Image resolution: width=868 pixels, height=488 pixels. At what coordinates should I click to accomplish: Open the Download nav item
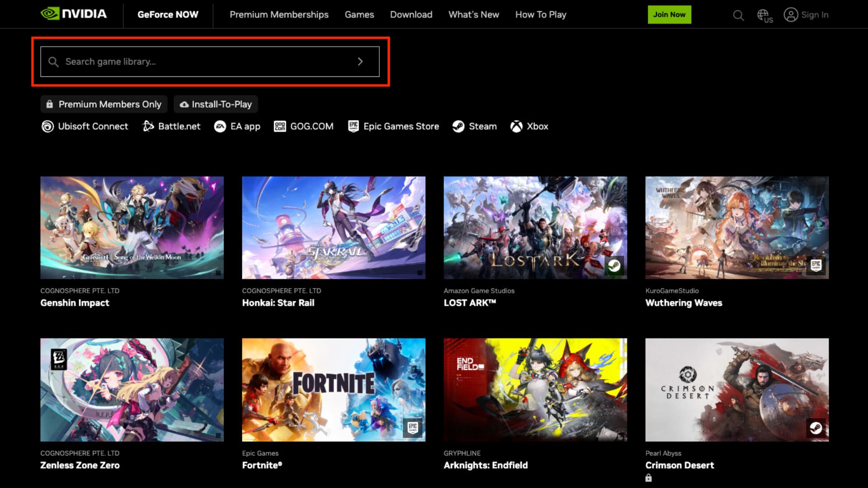(x=411, y=14)
